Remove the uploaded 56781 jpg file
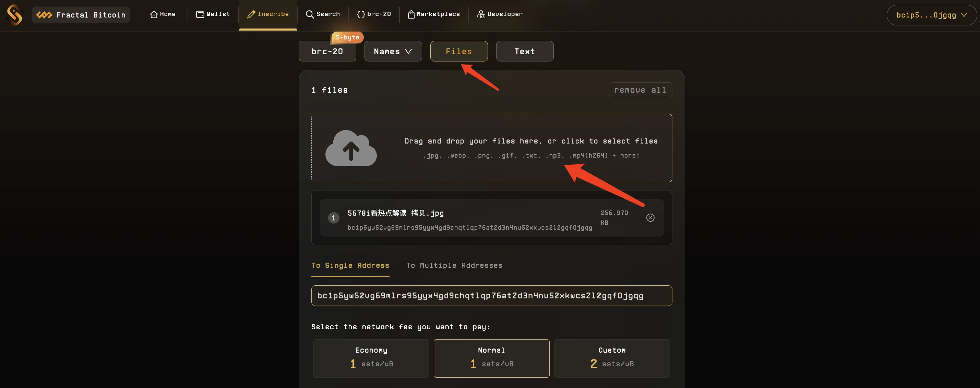Screen dimensions: 980x388 point(650,218)
